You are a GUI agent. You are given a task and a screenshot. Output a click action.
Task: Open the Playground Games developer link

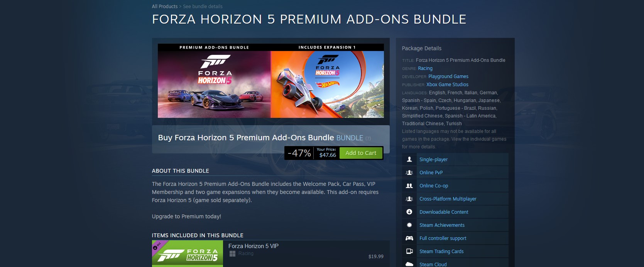(448, 77)
